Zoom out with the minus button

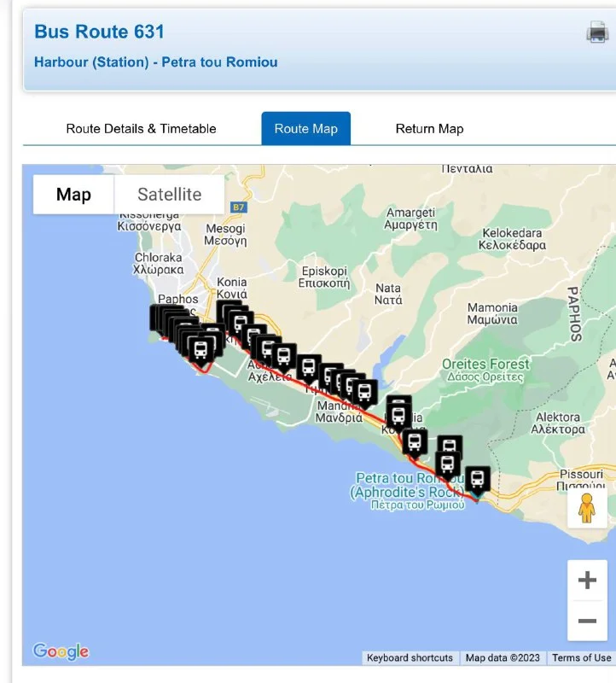pos(587,621)
